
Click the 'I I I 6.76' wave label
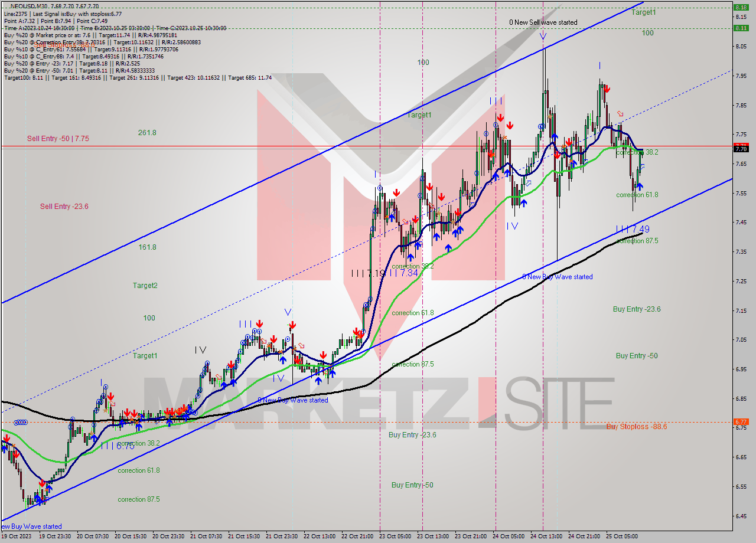(118, 446)
